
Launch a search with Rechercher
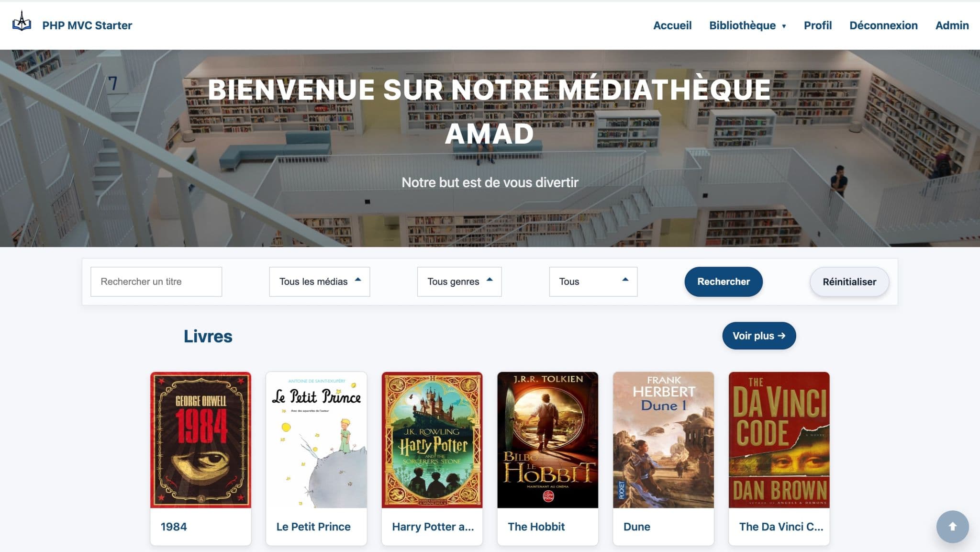point(723,282)
